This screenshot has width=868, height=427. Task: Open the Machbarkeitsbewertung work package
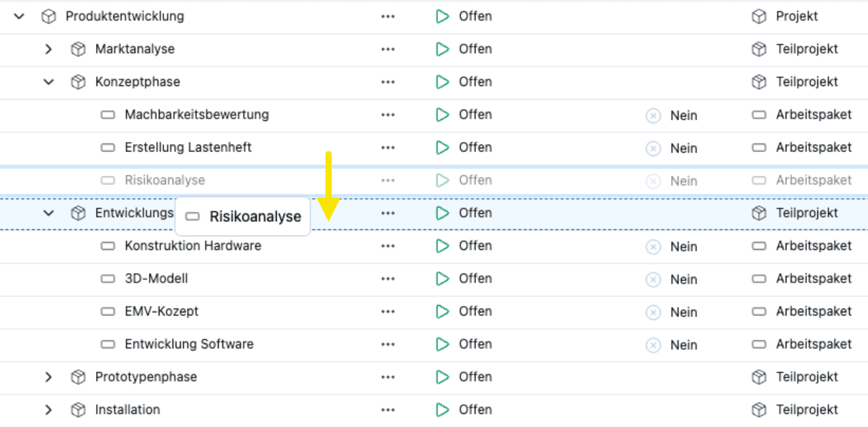[x=196, y=115]
